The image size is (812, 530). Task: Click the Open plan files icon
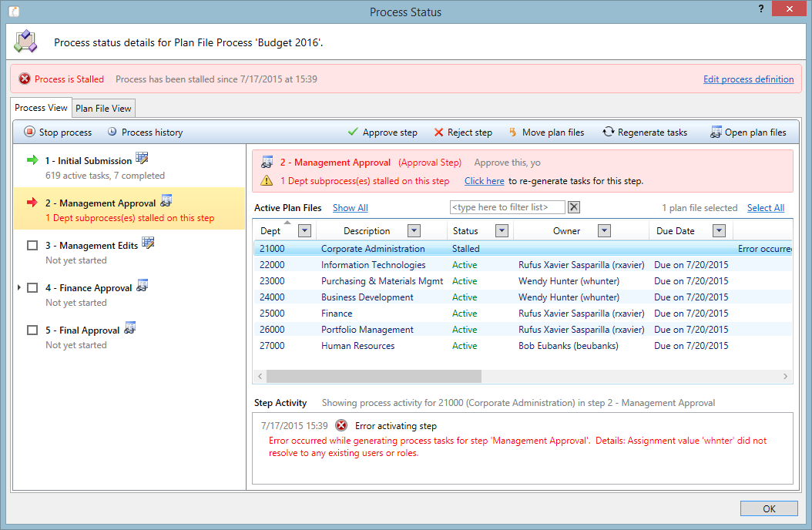pyautogui.click(x=716, y=132)
